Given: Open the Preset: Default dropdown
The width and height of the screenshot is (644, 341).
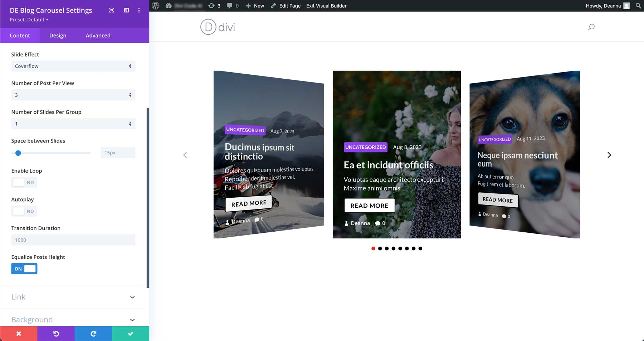Looking at the screenshot, I should point(29,20).
